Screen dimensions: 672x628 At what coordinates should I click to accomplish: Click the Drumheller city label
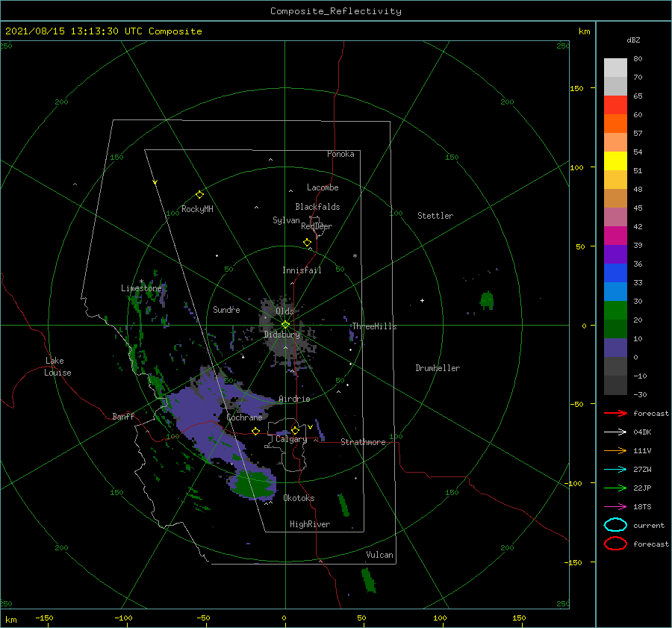(x=438, y=368)
